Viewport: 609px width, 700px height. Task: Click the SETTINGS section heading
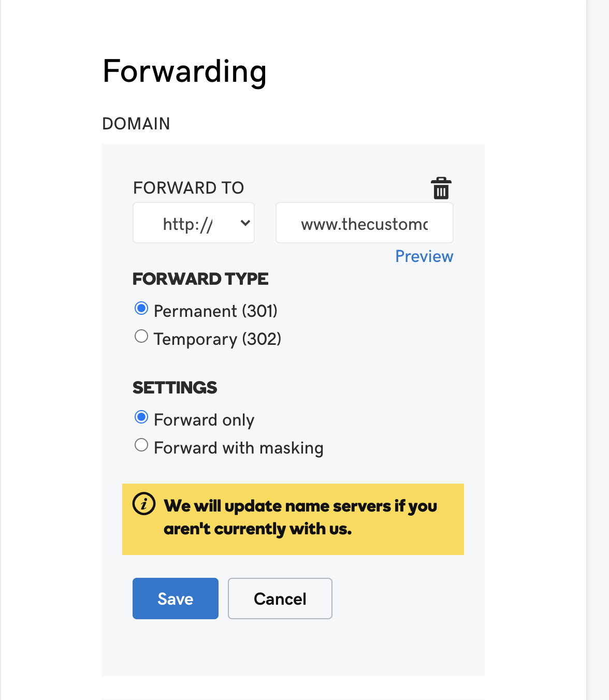tap(175, 387)
